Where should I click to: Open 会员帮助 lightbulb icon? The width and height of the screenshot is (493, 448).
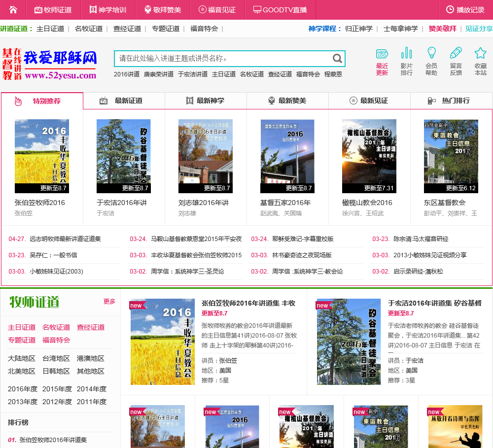tap(431, 61)
